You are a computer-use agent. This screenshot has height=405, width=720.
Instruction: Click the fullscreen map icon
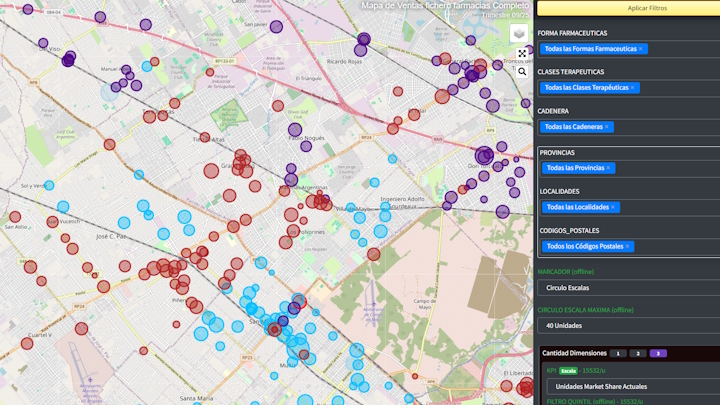(x=522, y=54)
